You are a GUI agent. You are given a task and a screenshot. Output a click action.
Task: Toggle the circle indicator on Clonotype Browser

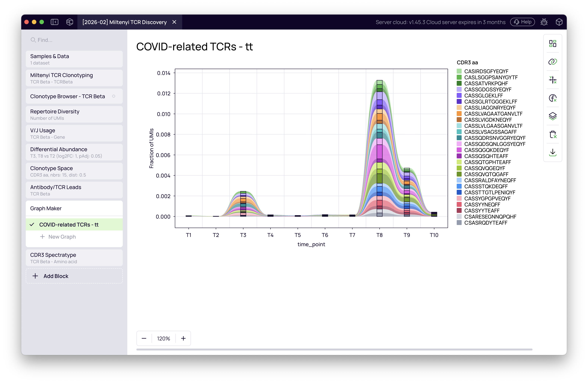click(114, 97)
